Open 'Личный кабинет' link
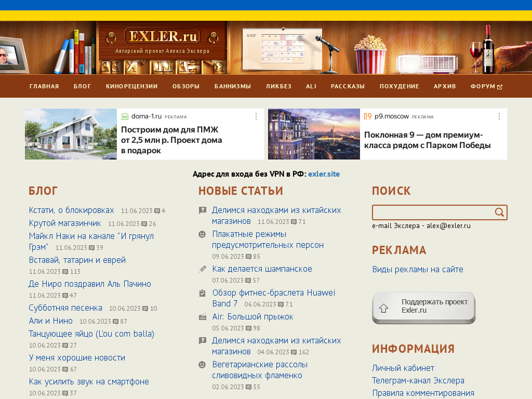 point(403,368)
